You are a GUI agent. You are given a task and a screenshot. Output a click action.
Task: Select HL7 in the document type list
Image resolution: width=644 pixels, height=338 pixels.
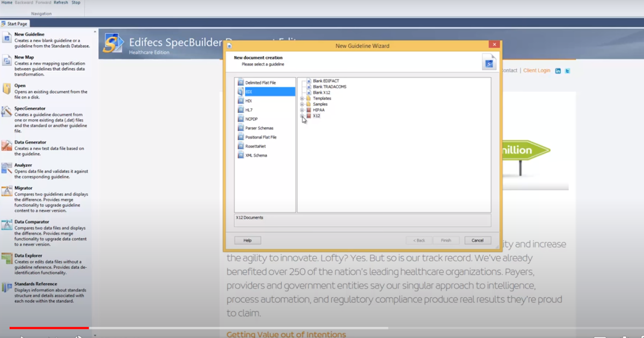(x=248, y=109)
